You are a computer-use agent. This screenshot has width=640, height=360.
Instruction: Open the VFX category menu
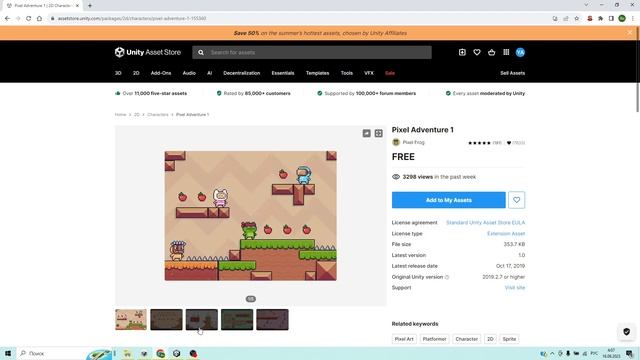[x=369, y=73]
